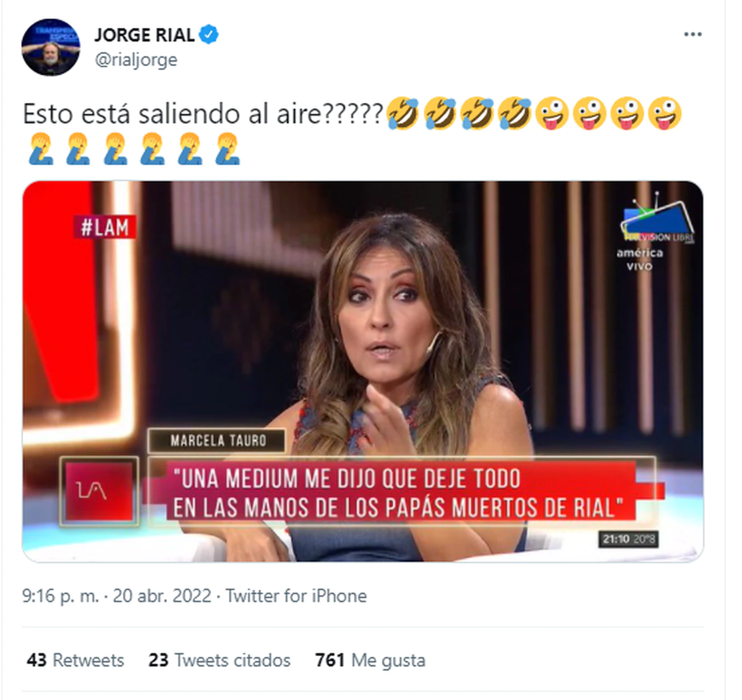
Task: Open the embedded Marcela Tauro TV image
Action: pyautogui.click(x=363, y=372)
